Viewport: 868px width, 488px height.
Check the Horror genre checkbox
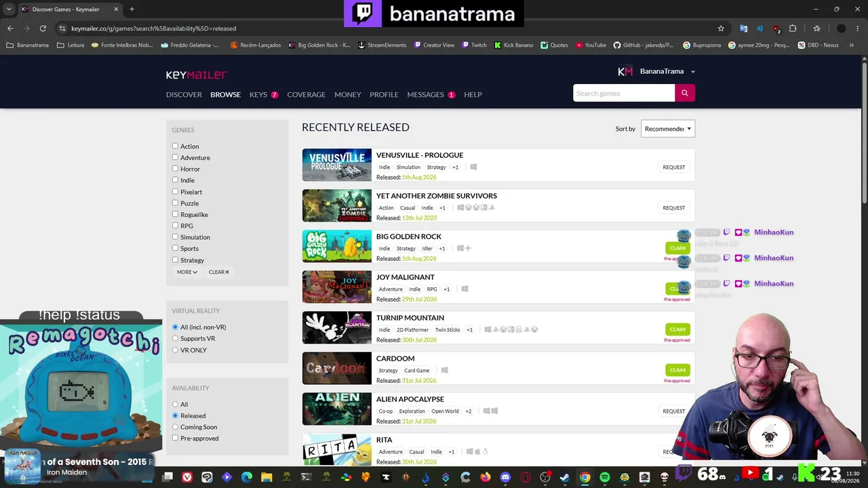[175, 169]
